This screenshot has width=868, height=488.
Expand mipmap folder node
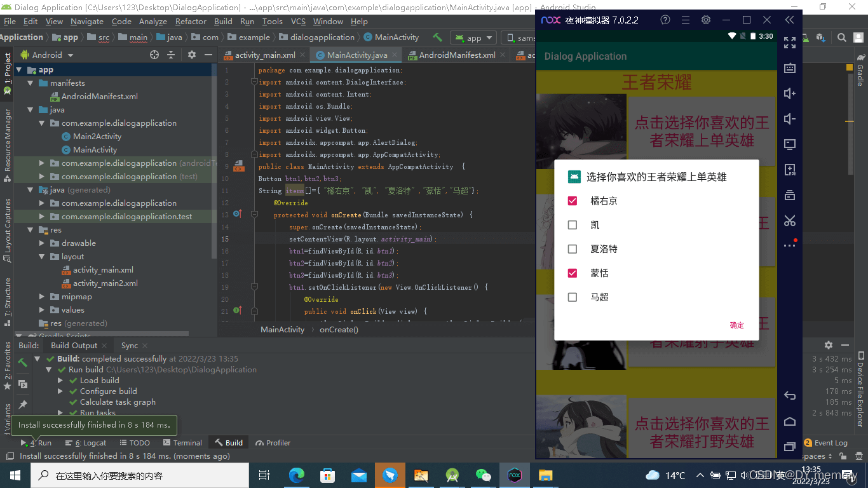pyautogui.click(x=42, y=297)
